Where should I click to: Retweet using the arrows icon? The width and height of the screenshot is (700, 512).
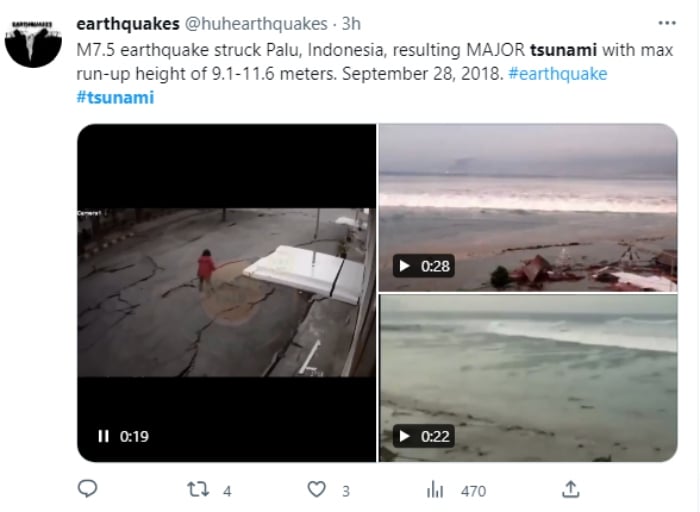click(x=198, y=490)
